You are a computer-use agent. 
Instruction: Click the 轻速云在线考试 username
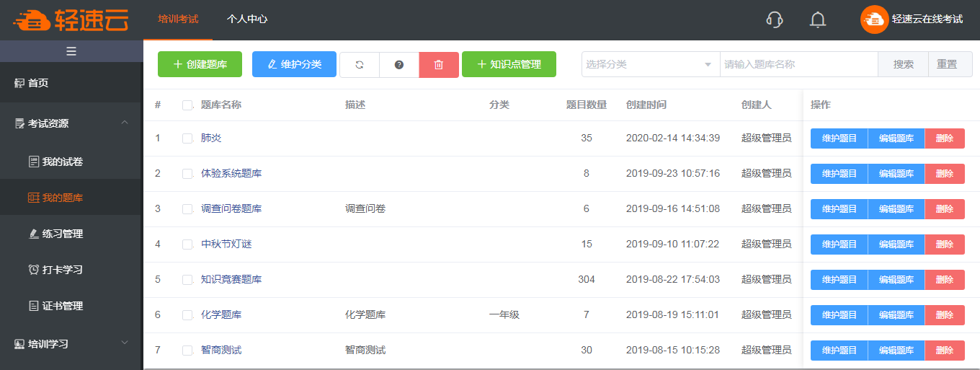tap(927, 19)
